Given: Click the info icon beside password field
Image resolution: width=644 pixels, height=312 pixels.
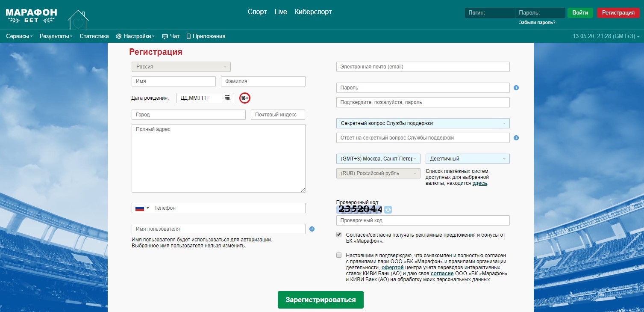Looking at the screenshot, I should pos(516,88).
